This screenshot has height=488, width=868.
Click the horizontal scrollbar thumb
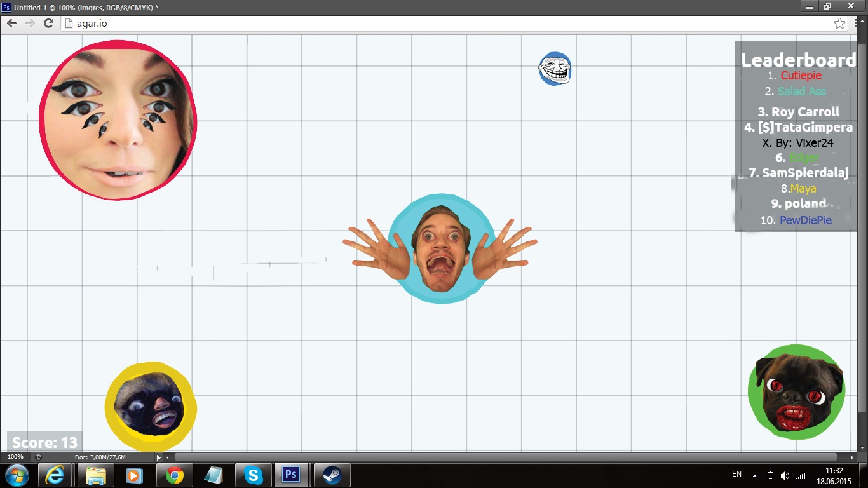505,457
